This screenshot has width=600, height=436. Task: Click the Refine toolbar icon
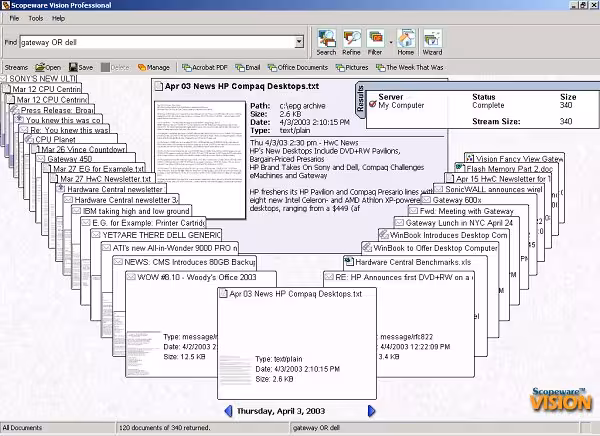(x=351, y=42)
